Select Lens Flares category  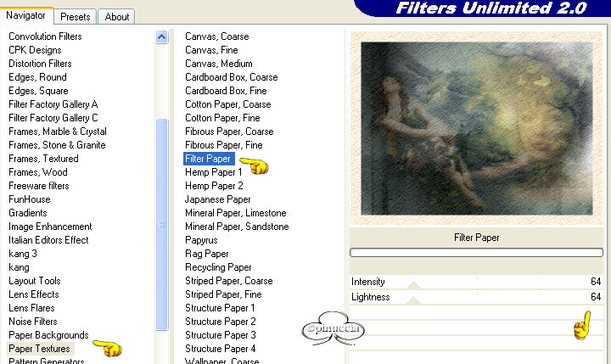[x=31, y=308]
